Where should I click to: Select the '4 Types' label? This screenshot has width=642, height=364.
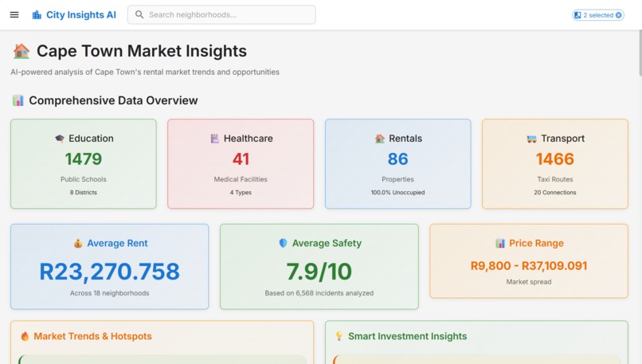pyautogui.click(x=241, y=193)
